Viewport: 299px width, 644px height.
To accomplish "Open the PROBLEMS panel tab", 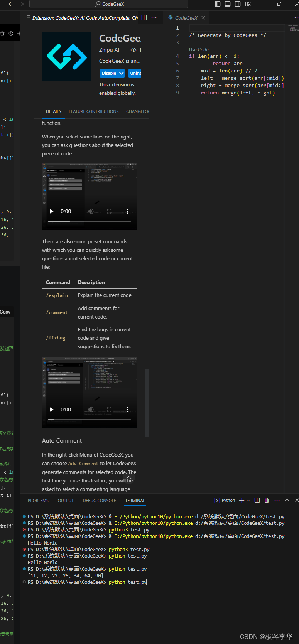I will [38, 501].
